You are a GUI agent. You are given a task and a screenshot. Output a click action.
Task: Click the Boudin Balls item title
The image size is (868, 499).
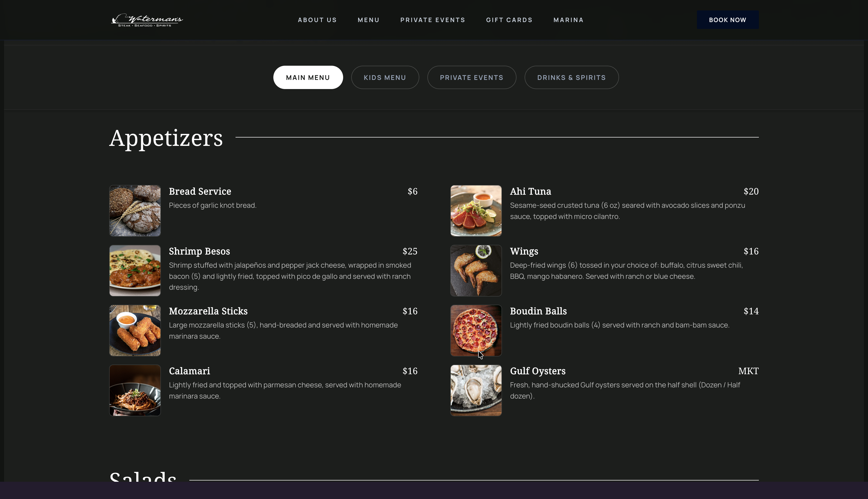pos(538,311)
